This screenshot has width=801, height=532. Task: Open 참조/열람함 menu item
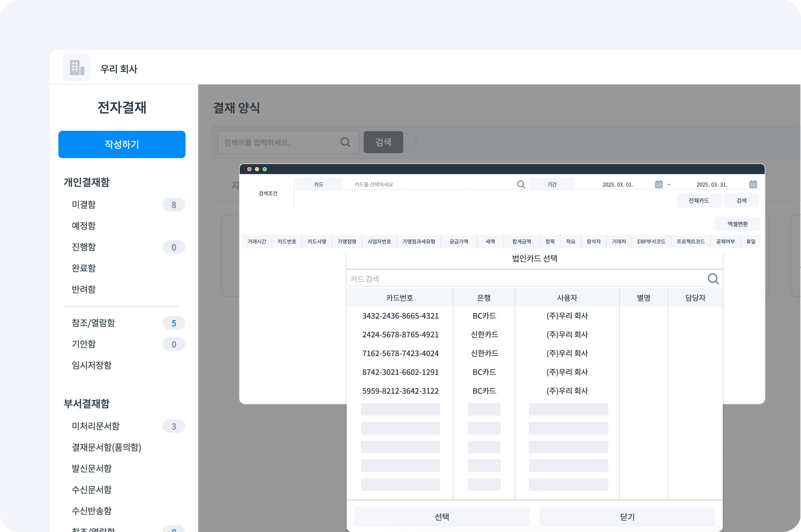93,323
